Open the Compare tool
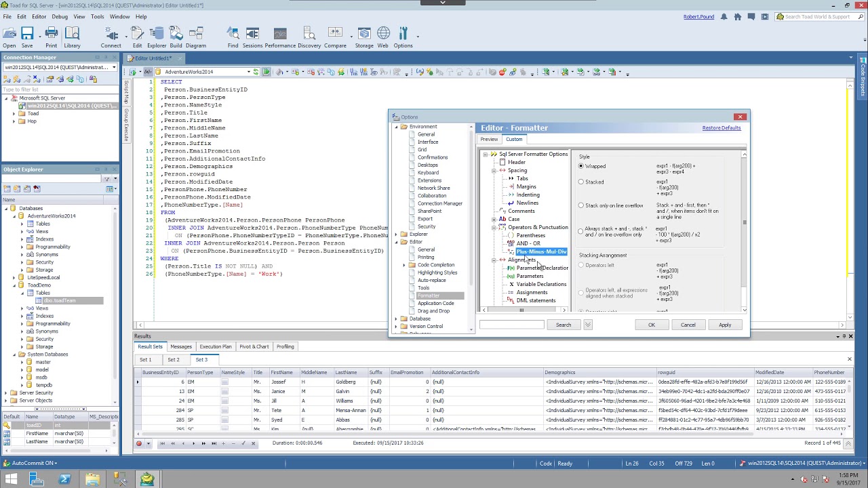The height and width of the screenshot is (488, 868). tap(335, 37)
